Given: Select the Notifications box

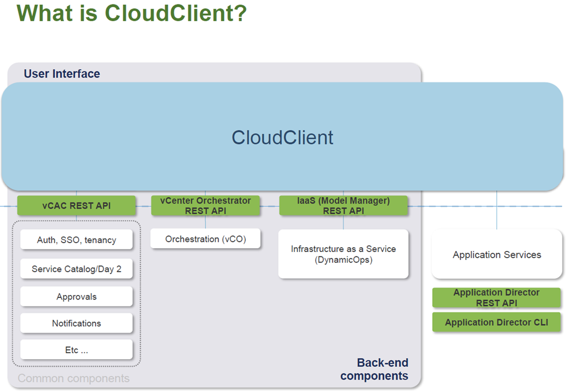Looking at the screenshot, I should pyautogui.click(x=76, y=323).
